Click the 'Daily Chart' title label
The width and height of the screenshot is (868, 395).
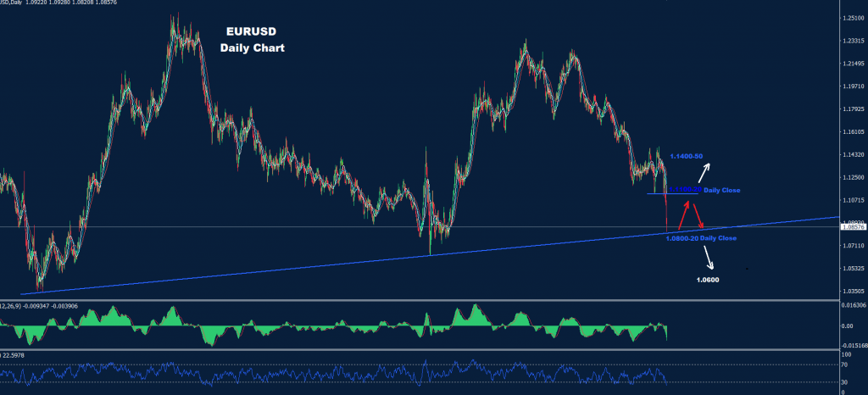point(253,48)
